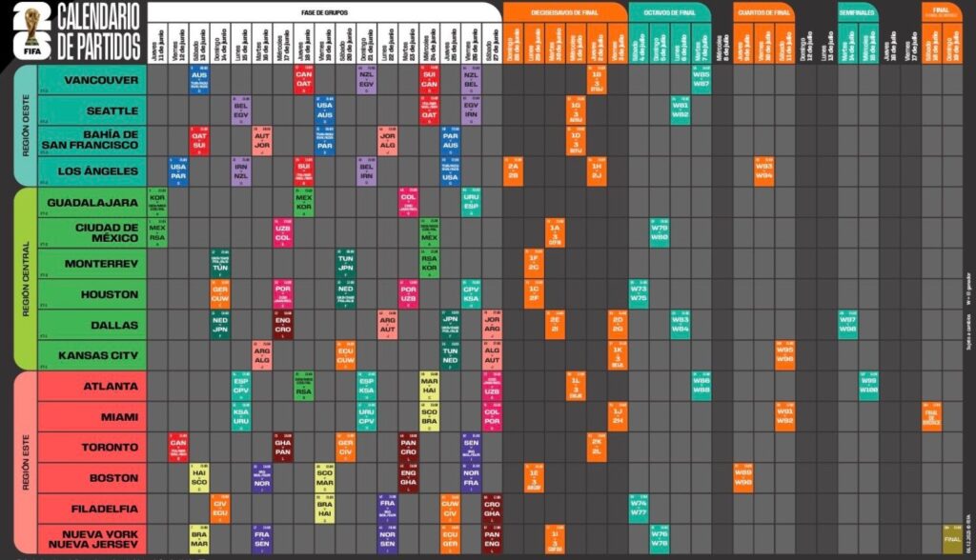This screenshot has width=976, height=560.
Task: Open the FINAL match cell in Nueva York
Action: pos(952,539)
